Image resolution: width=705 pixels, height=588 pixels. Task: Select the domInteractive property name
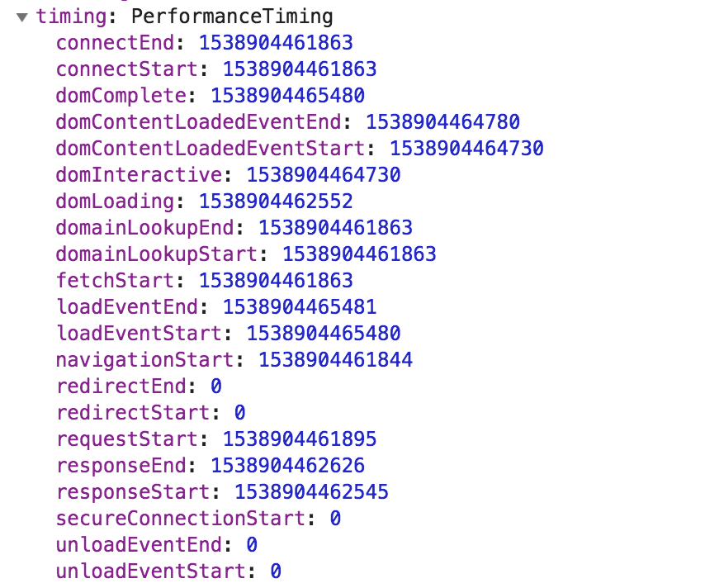(x=139, y=175)
